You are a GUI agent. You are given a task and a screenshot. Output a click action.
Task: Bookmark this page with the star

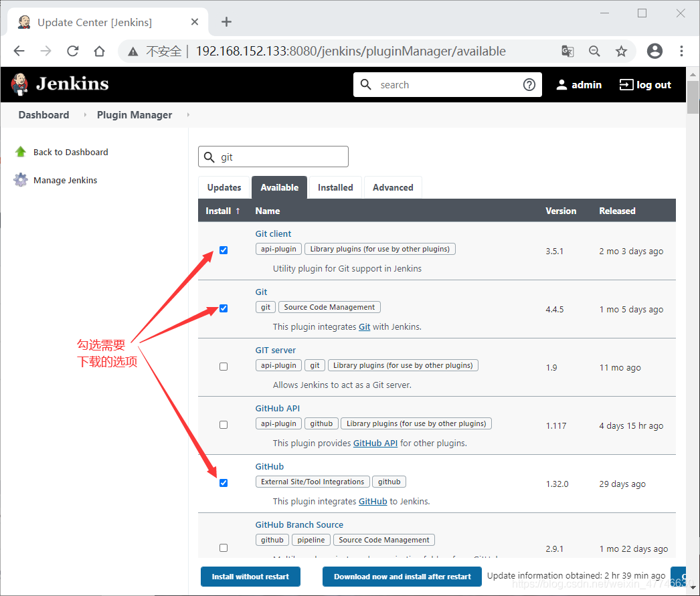621,52
